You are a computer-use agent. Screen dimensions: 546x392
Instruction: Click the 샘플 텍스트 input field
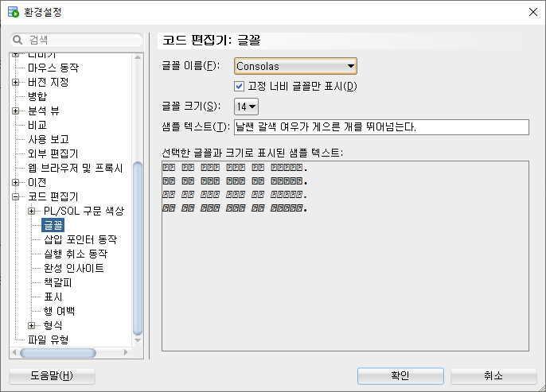[382, 127]
